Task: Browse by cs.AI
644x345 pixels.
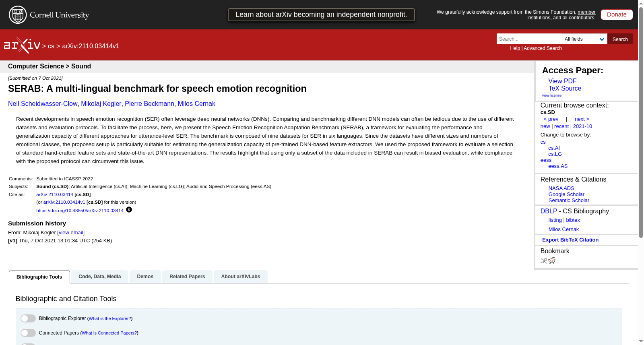Action: 554,148
